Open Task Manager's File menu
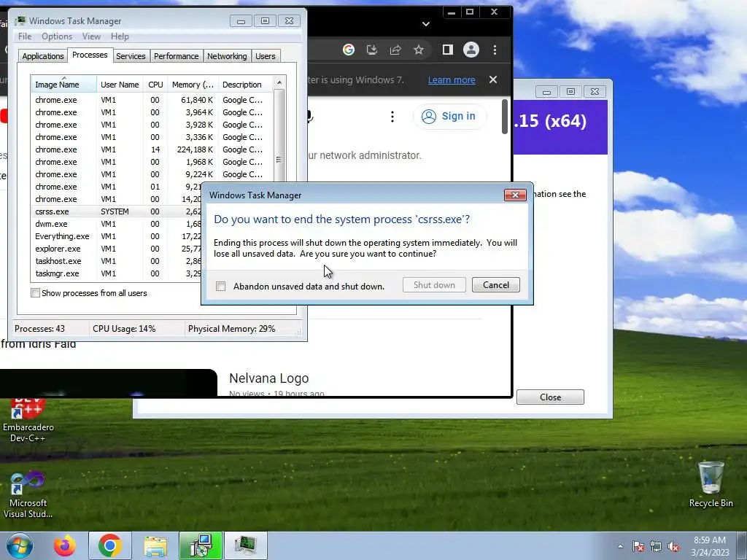 (25, 36)
